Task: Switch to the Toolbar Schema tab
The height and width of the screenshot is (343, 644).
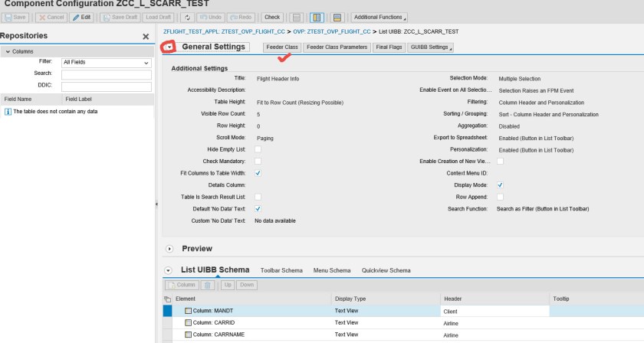Action: [x=281, y=270]
